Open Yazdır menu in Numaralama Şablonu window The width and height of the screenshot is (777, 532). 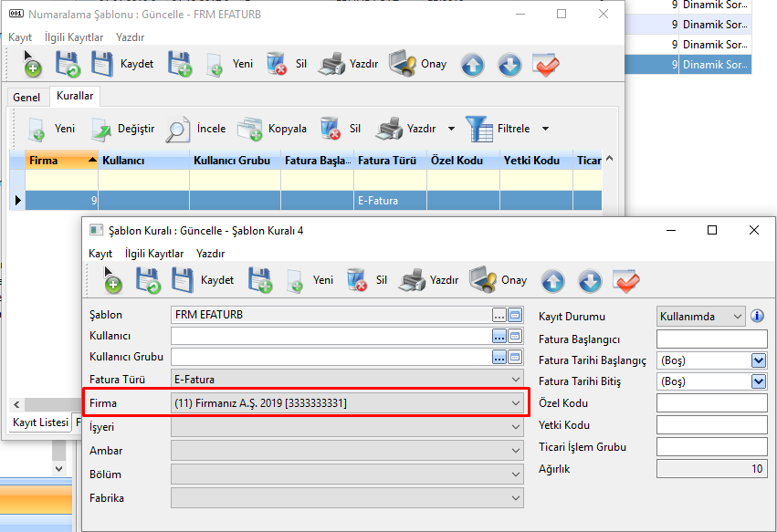pos(130,37)
